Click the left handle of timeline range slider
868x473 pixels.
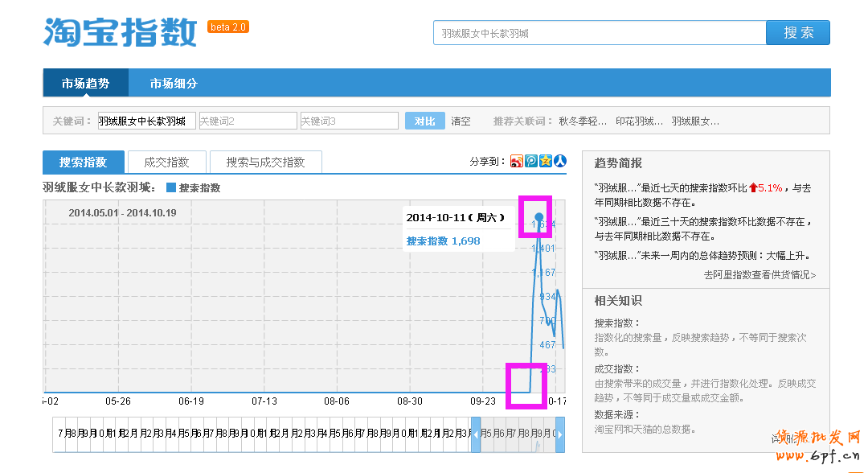click(476, 434)
